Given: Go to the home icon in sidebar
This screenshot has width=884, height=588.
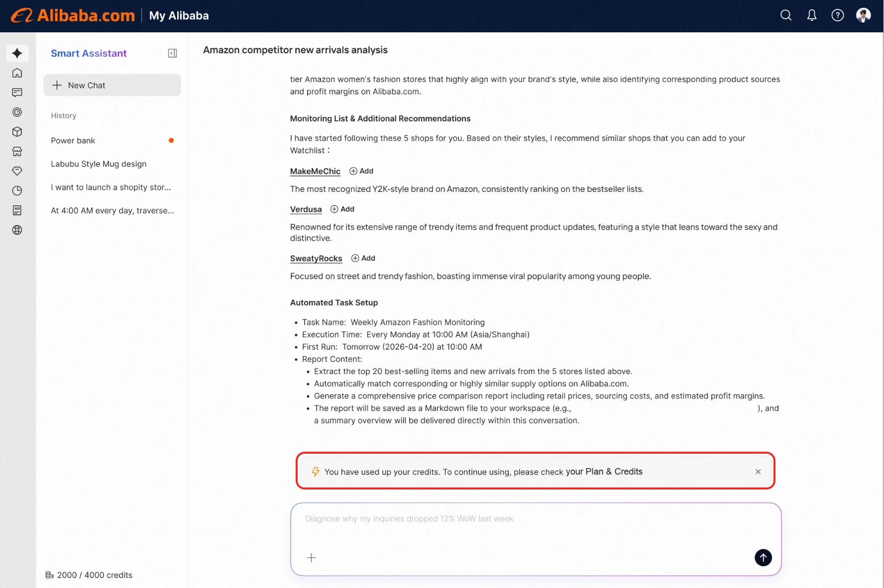Looking at the screenshot, I should [x=17, y=73].
